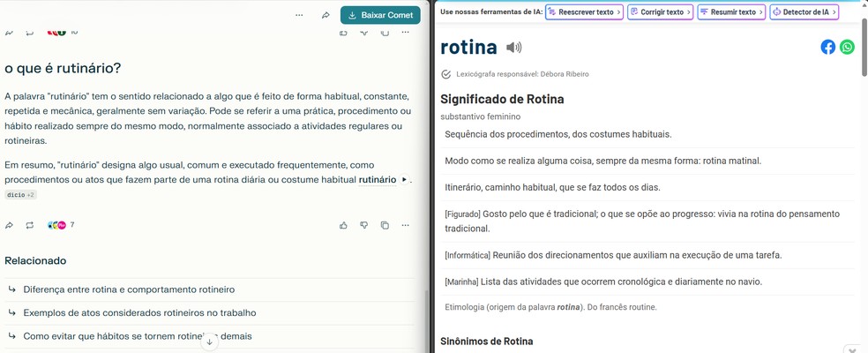Share rotina via WhatsApp icon
The height and width of the screenshot is (353, 868).
(847, 47)
